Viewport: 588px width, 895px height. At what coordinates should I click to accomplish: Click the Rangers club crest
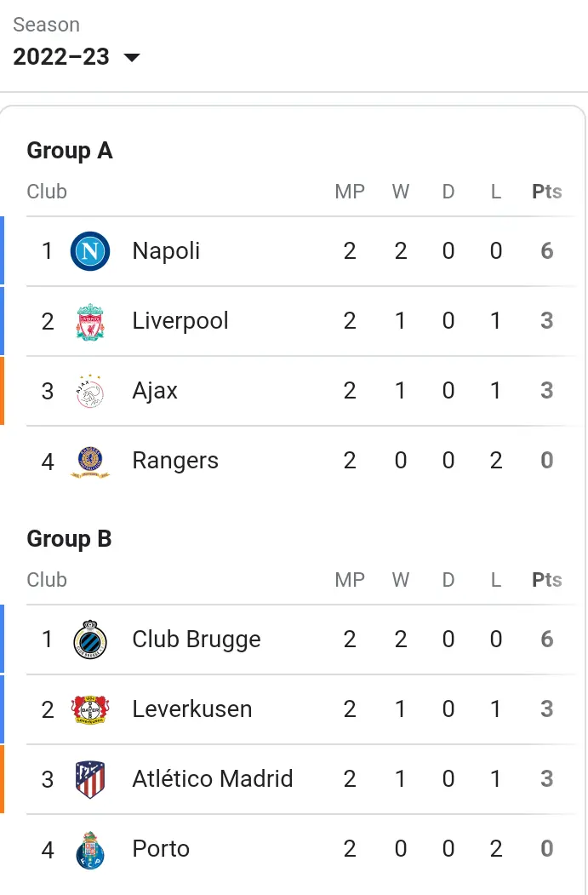pos(90,462)
